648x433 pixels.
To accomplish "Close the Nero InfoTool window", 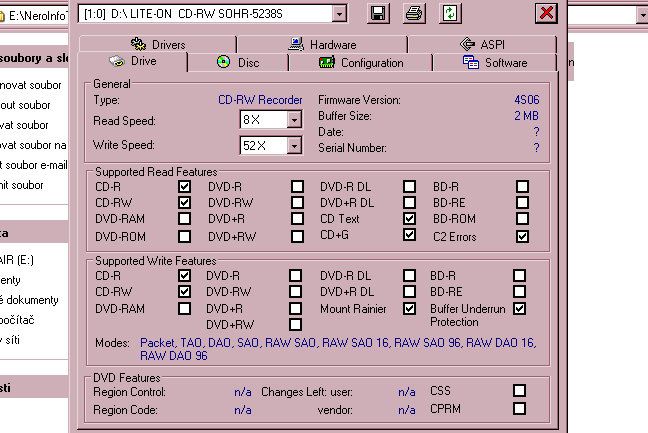I will (x=546, y=13).
